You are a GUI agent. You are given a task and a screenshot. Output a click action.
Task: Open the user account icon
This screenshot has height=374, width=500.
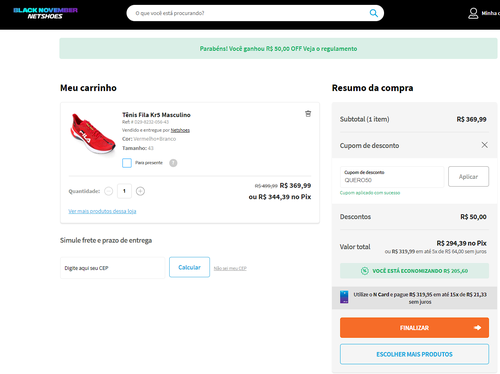(x=473, y=13)
